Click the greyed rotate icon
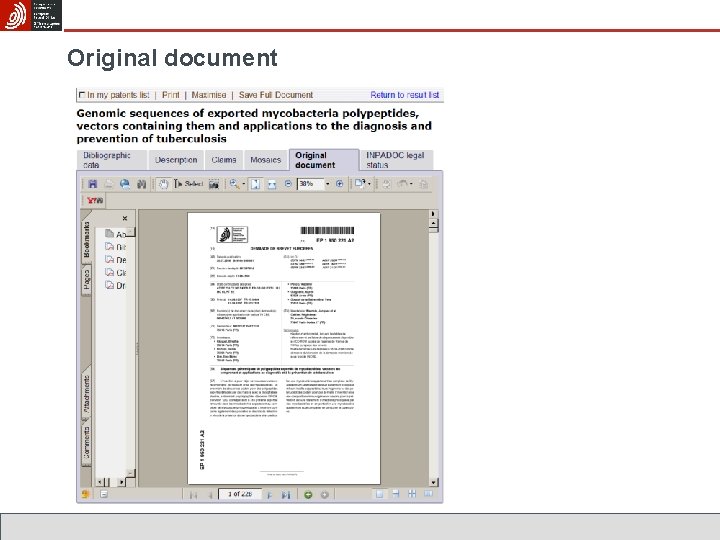Viewport: 720px width, 540px height. tap(386, 184)
